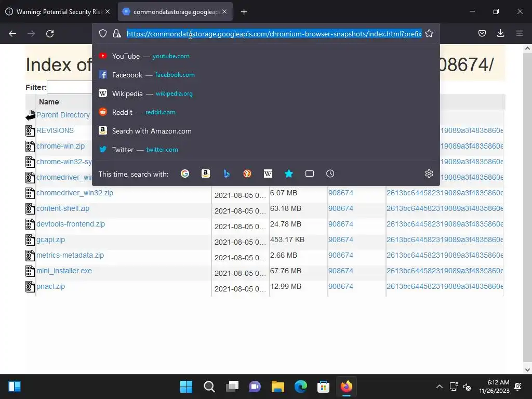Open Microsoft Store from taskbar
This screenshot has height=399, width=532.
(x=323, y=387)
